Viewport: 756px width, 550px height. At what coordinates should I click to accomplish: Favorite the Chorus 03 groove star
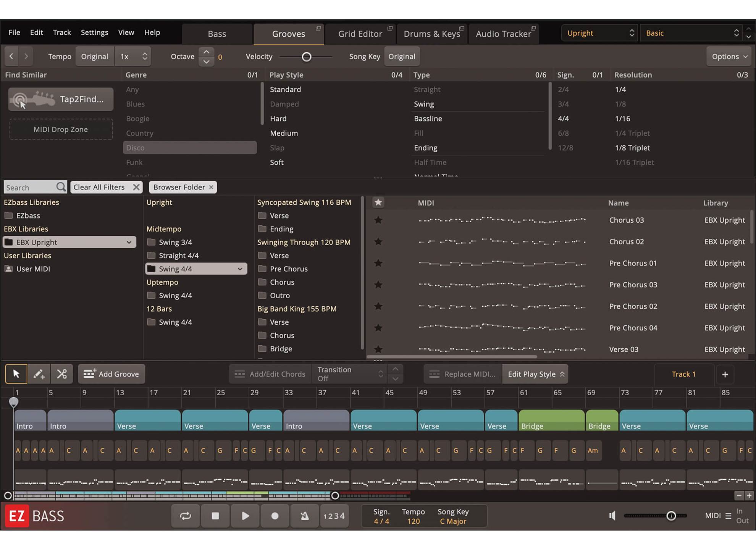[378, 220]
